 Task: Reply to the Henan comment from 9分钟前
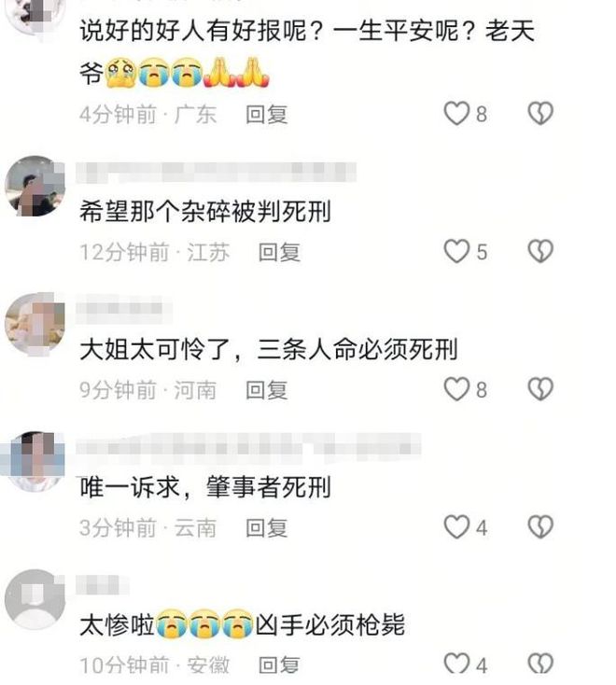267,390
